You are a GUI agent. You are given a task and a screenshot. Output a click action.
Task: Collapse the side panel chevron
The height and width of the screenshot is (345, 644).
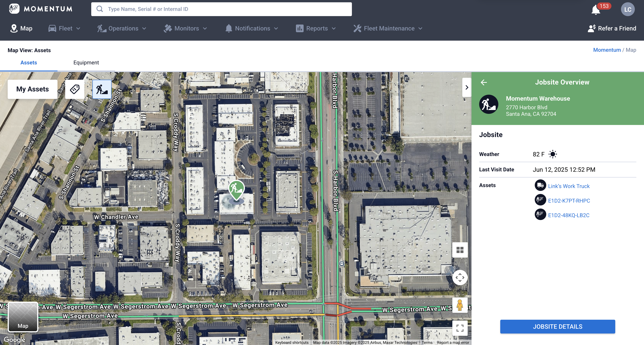467,88
